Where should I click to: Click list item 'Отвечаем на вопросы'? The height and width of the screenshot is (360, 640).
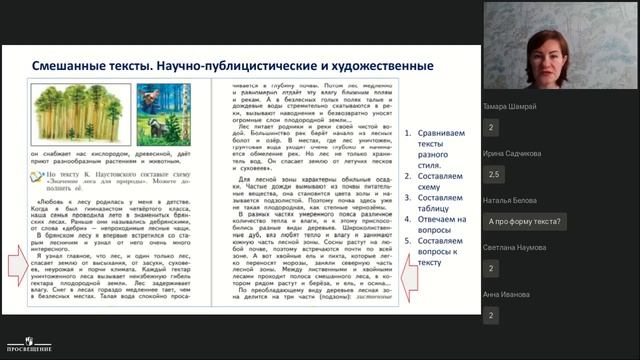click(x=436, y=224)
